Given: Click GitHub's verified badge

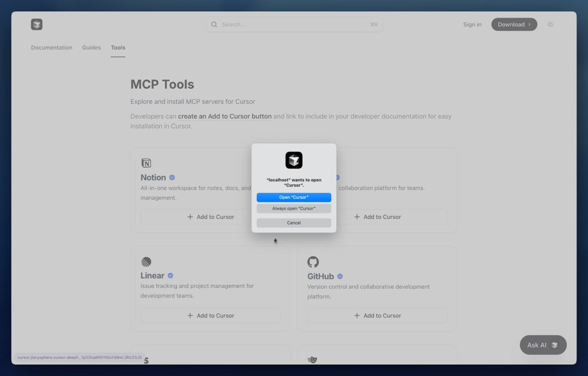Looking at the screenshot, I should coord(340,276).
